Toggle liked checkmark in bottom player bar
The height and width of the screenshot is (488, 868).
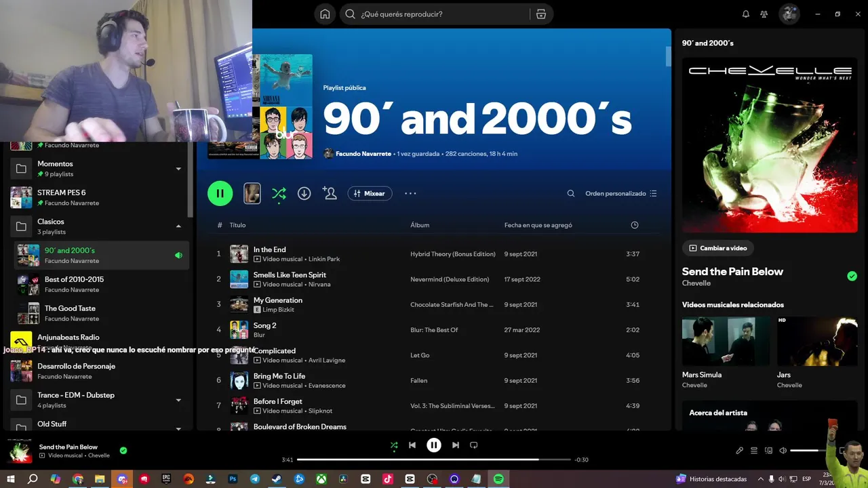tap(123, 450)
